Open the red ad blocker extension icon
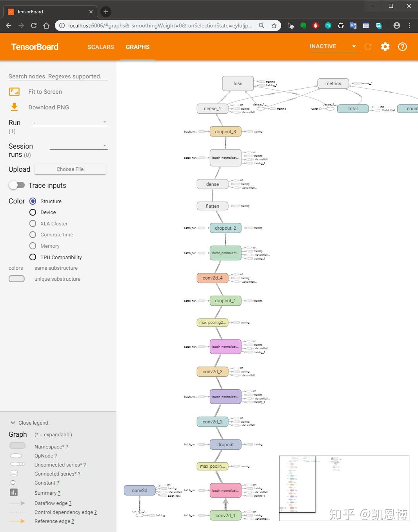The image size is (418, 532). point(316,25)
